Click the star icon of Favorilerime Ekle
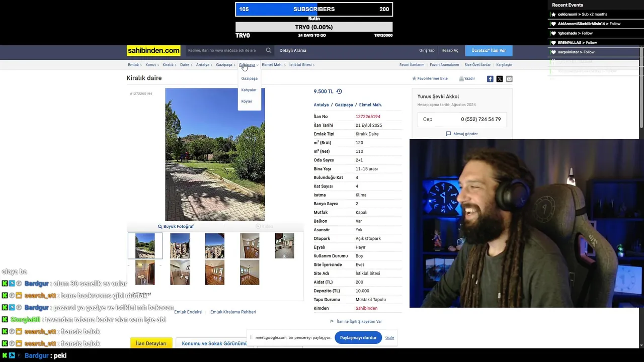The image size is (644, 362). tap(414, 78)
